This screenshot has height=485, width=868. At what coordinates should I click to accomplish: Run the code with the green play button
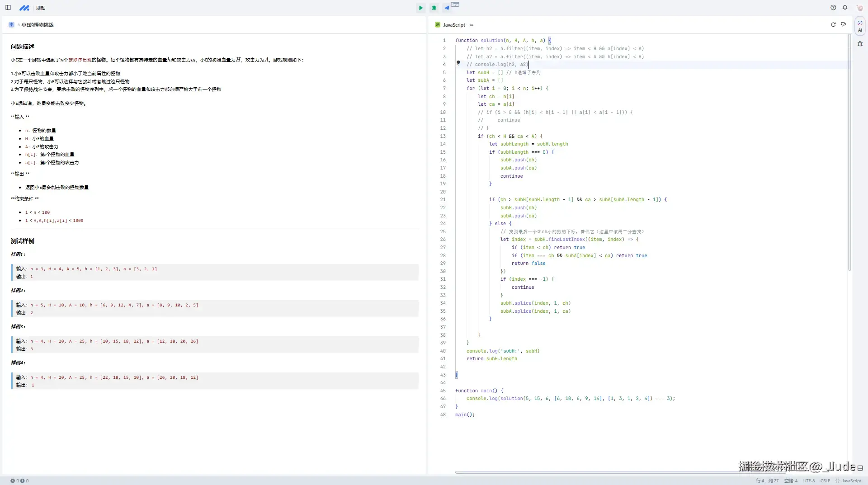421,8
